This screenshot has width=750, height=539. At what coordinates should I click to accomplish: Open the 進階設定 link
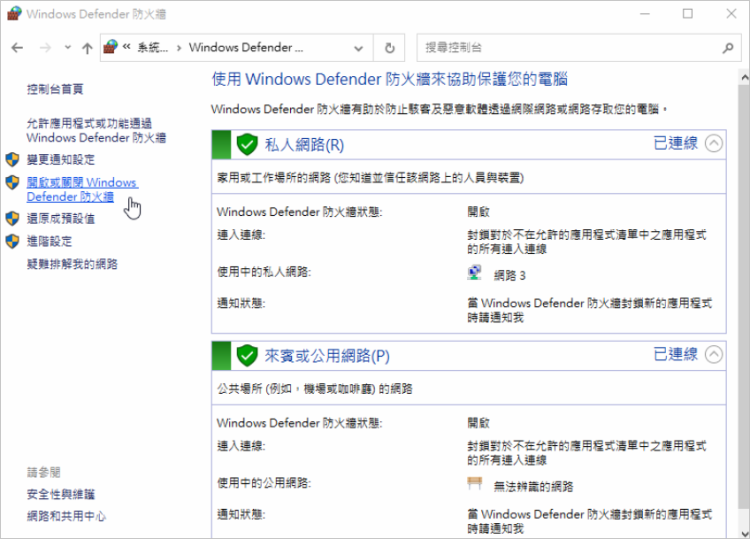pyautogui.click(x=49, y=241)
